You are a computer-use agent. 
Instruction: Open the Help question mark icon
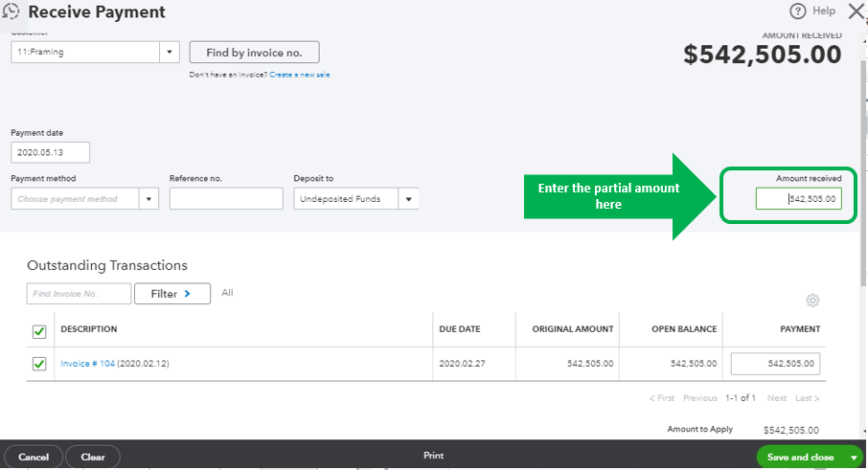(797, 11)
